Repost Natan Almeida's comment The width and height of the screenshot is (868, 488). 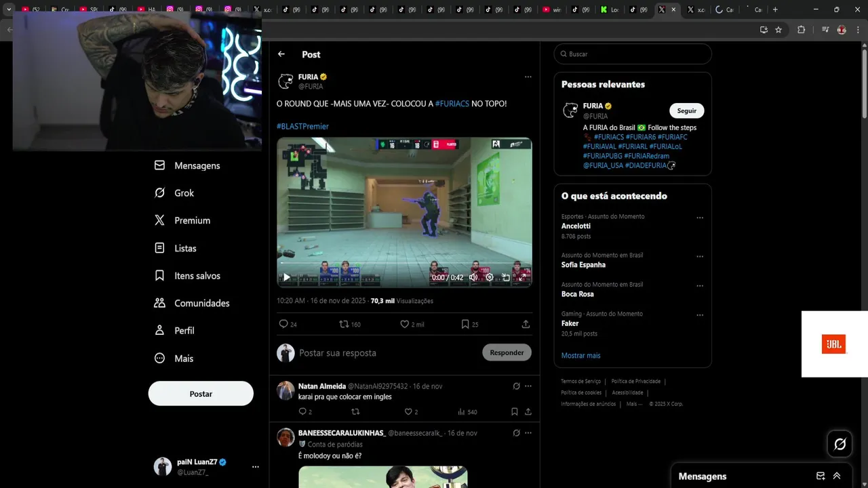[355, 411]
